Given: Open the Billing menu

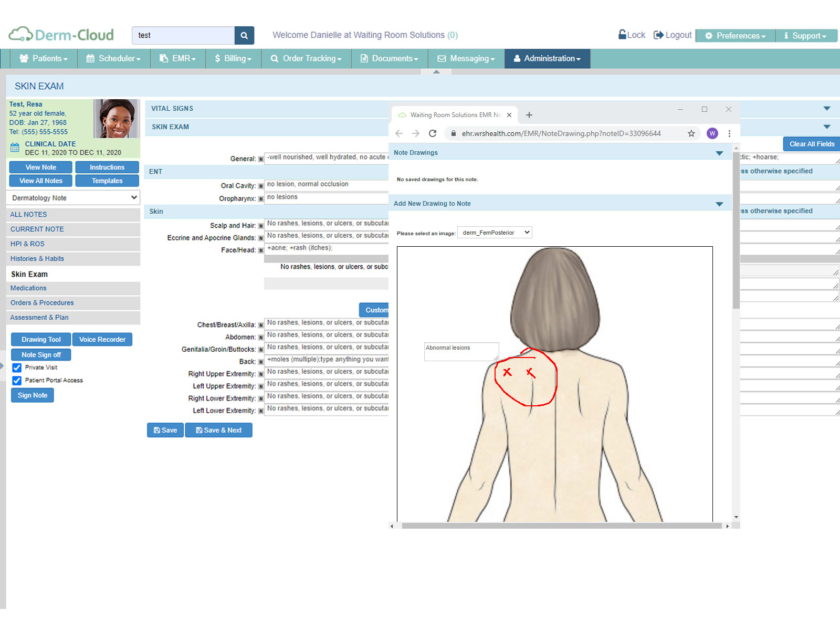Looking at the screenshot, I should click(x=233, y=58).
